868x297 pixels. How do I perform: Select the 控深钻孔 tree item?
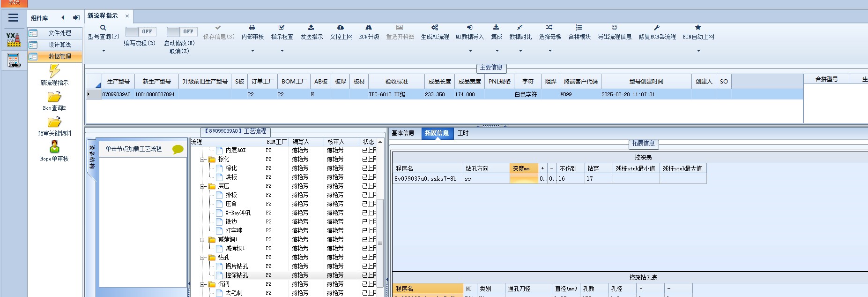[x=237, y=275]
